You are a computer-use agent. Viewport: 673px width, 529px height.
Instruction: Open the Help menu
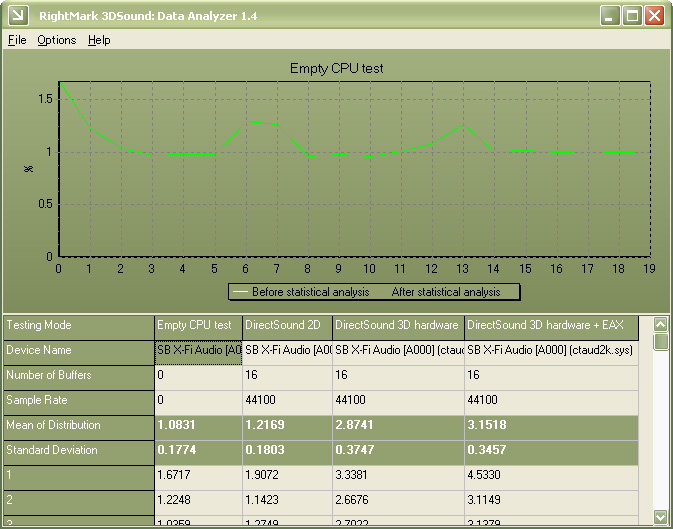pos(99,40)
